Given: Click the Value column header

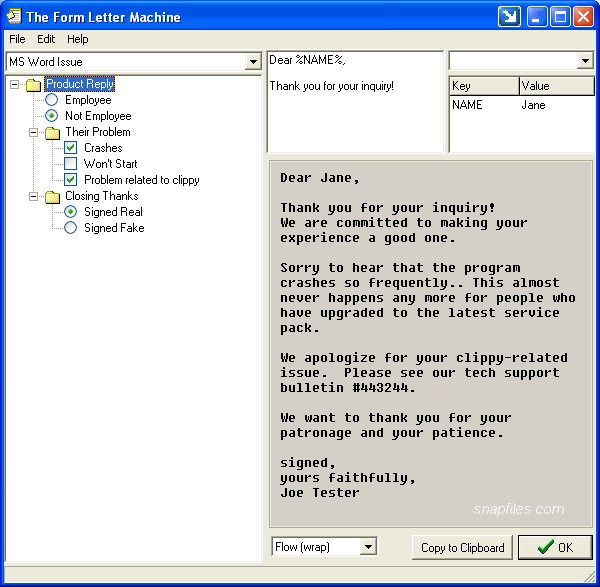Looking at the screenshot, I should click(x=557, y=86).
